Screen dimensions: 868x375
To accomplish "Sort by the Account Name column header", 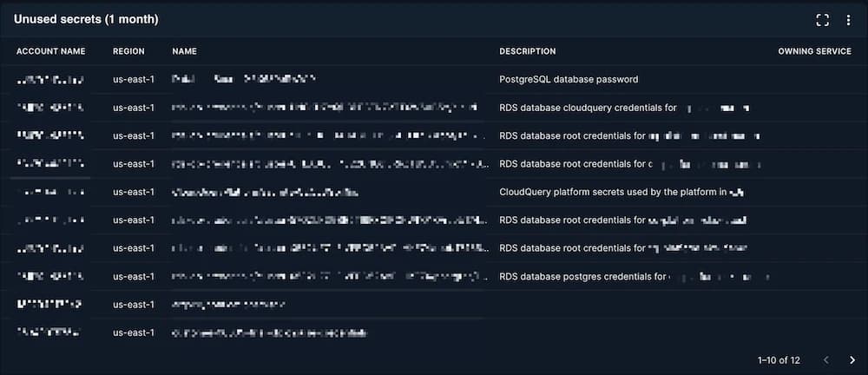I will (50, 51).
